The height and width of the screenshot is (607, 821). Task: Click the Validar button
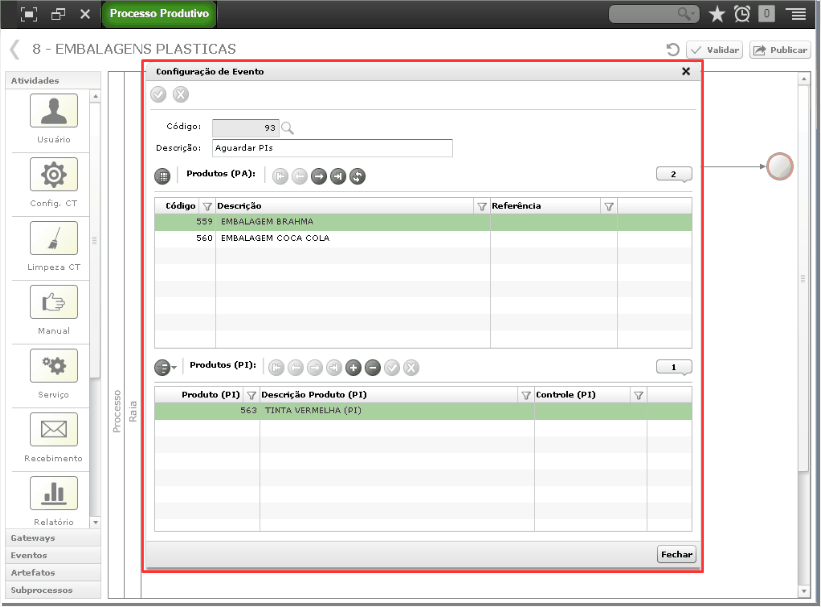[x=715, y=50]
